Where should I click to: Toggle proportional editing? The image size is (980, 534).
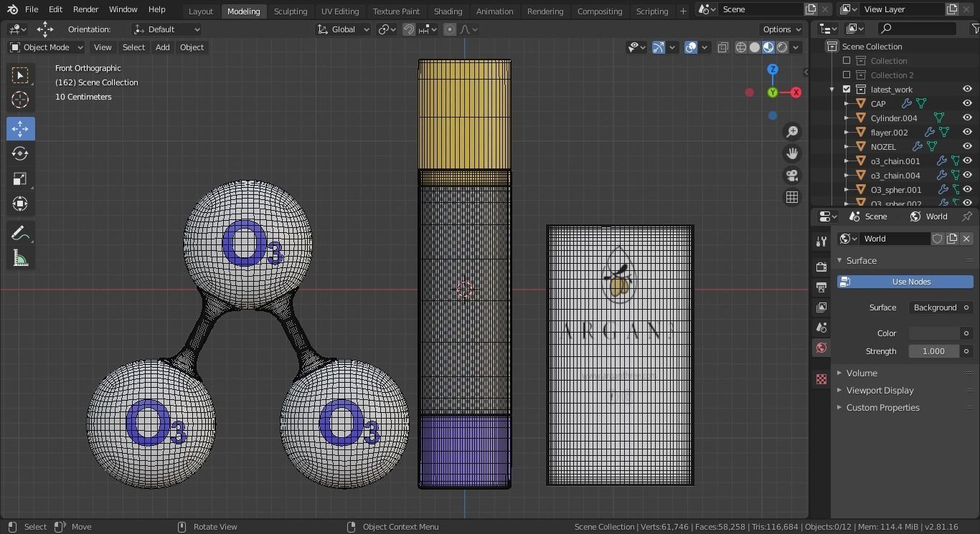pyautogui.click(x=450, y=29)
